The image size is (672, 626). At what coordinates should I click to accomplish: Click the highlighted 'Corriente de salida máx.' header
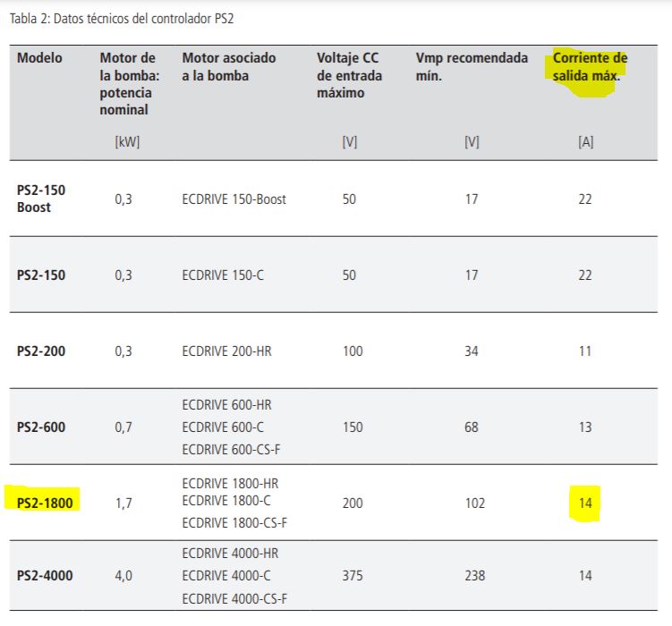click(590, 67)
